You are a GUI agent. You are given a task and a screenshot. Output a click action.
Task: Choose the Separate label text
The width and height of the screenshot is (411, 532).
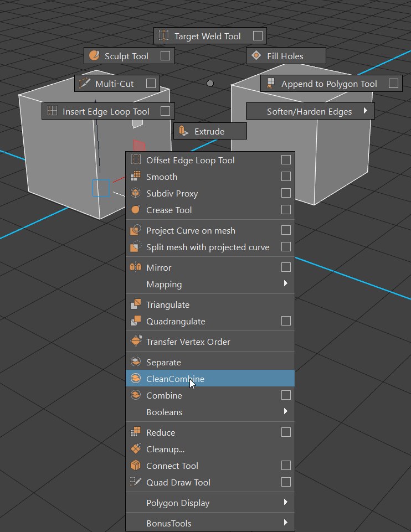pos(163,363)
